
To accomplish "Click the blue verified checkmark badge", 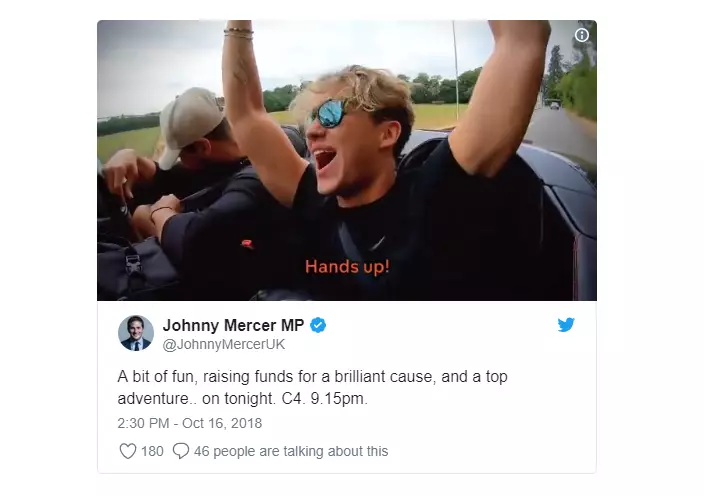I will (x=318, y=325).
